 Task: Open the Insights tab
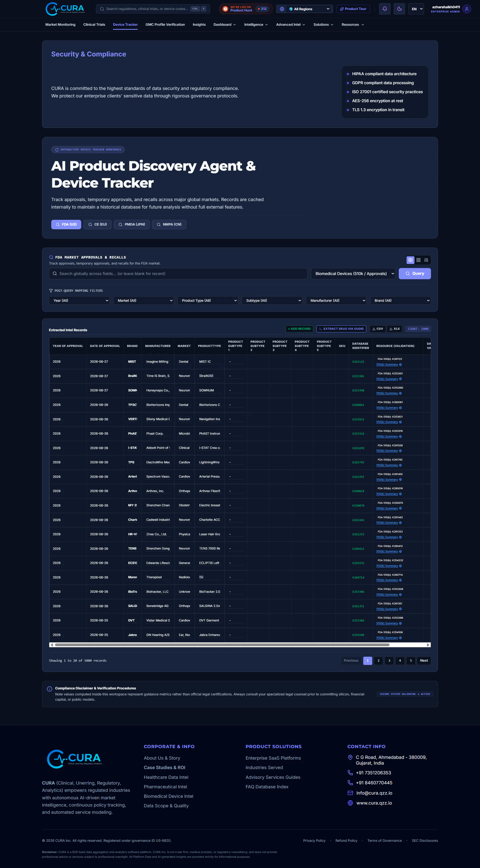pos(199,24)
